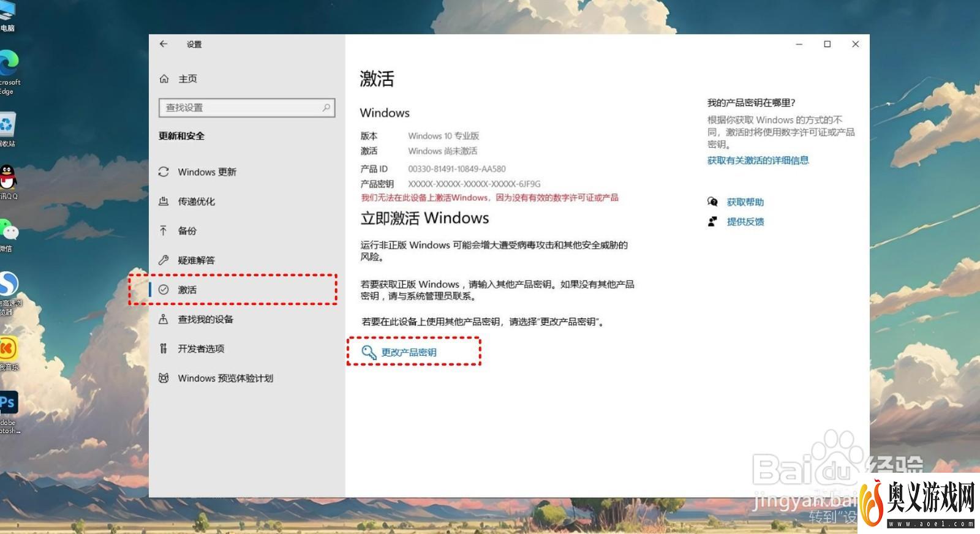Click the 备份 upload arrow icon
This screenshot has height=534, width=980.
pyautogui.click(x=164, y=231)
